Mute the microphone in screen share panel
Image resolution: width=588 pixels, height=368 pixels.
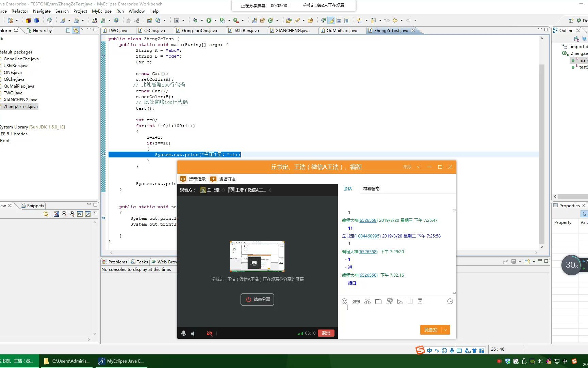[x=184, y=333]
